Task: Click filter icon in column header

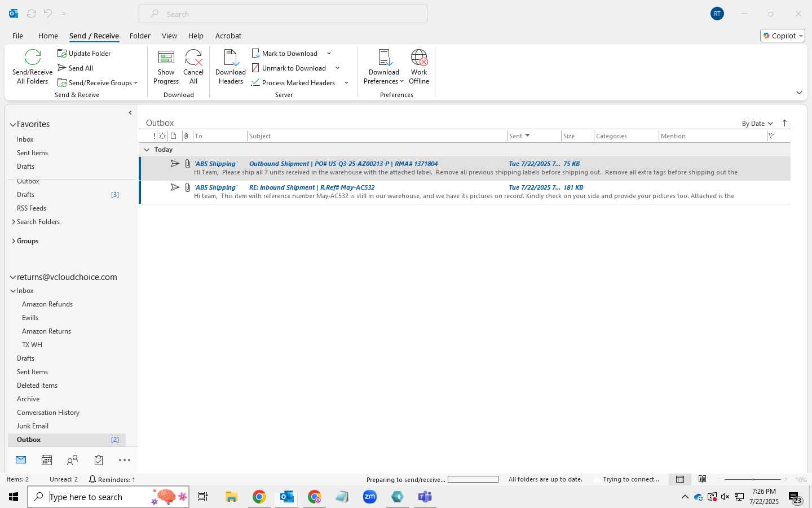Action: (x=771, y=136)
